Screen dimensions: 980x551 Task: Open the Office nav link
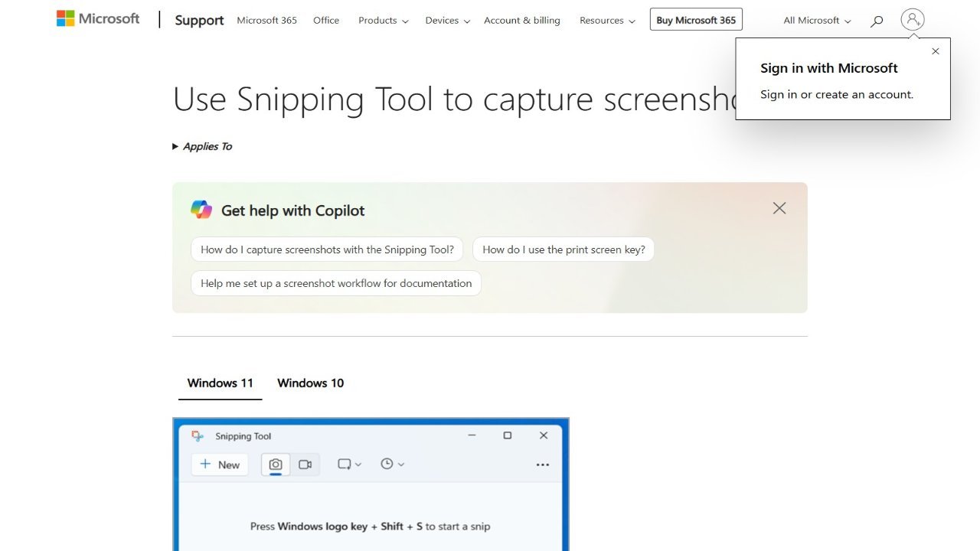point(326,21)
